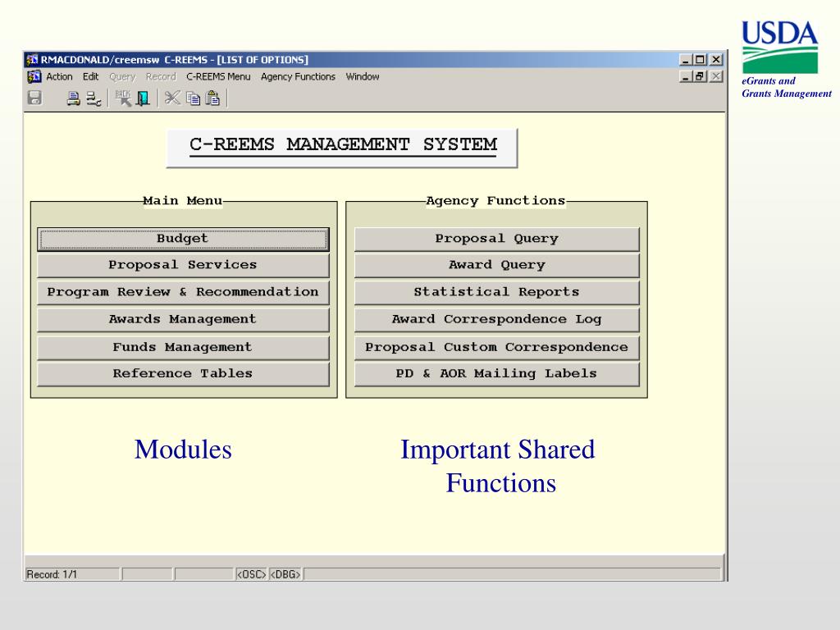
Task: Open Funds Management module
Action: (183, 348)
